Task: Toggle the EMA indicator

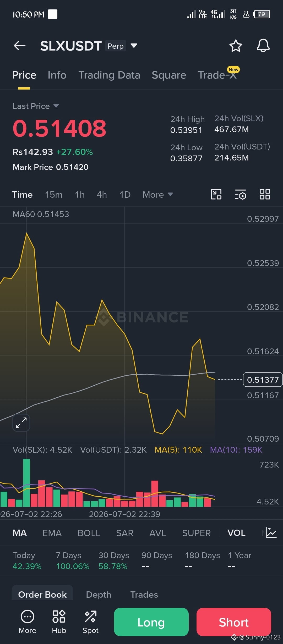Action: [52, 533]
